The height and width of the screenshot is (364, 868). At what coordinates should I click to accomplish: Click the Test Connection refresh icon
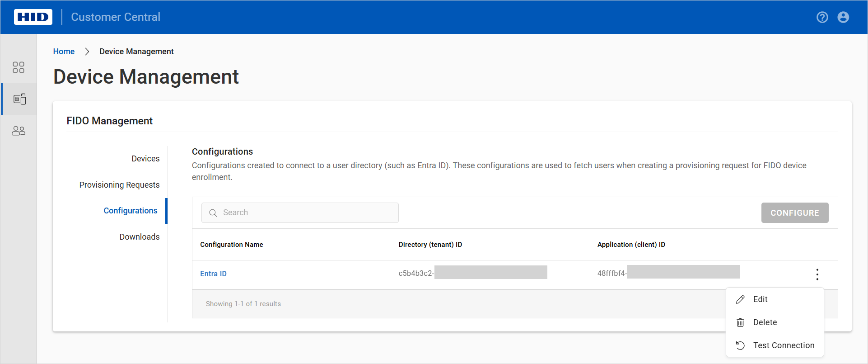(740, 345)
